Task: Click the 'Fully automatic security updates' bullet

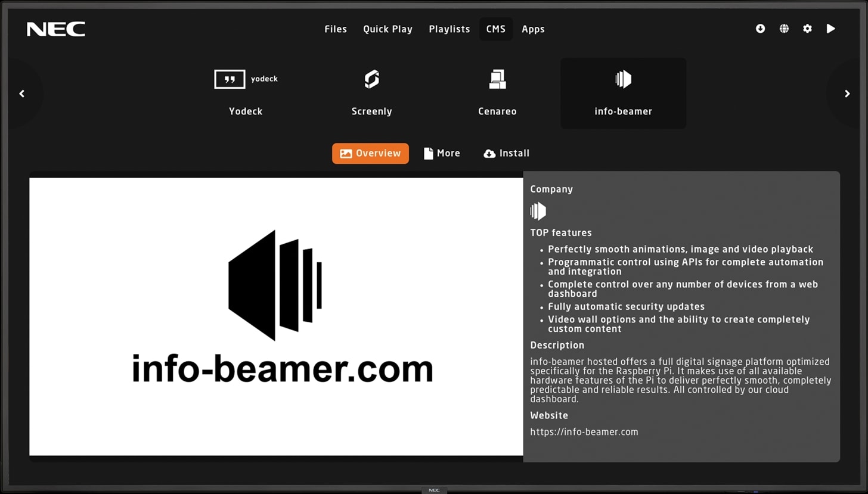Action: 626,306
